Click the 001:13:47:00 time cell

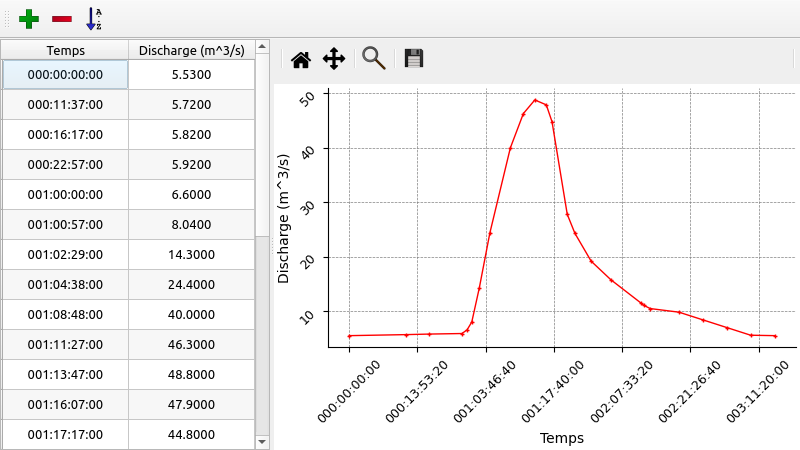tap(65, 375)
